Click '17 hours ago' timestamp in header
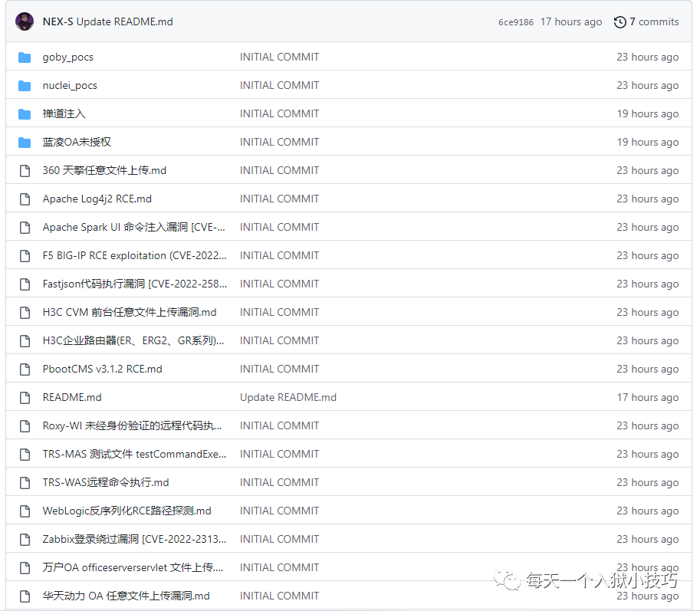Viewport: 700px width, 611px height. tap(571, 22)
